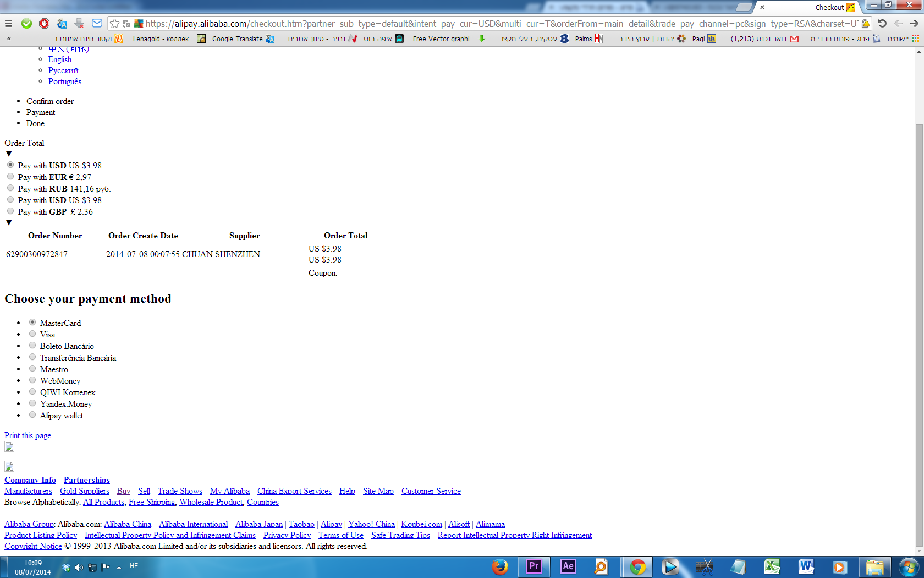Image resolution: width=924 pixels, height=578 pixels.
Task: Click the translate page icon in address bar
Action: tap(127, 24)
